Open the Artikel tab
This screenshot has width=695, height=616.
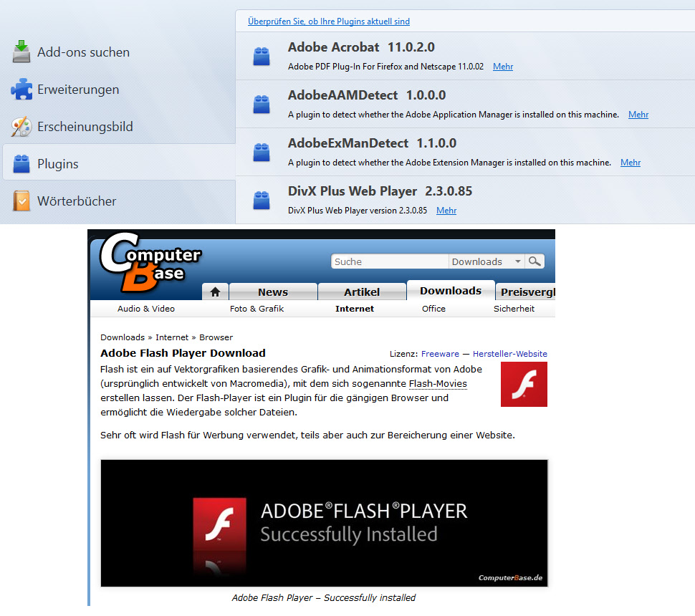pyautogui.click(x=362, y=292)
